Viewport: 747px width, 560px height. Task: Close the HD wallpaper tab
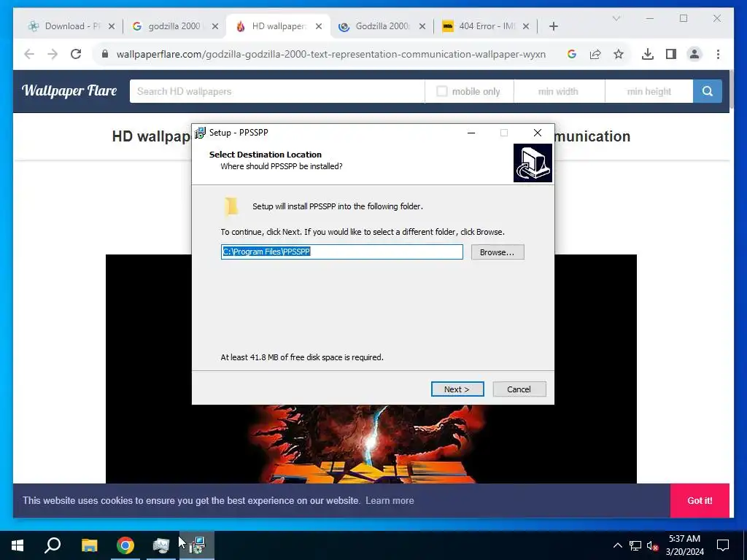(x=319, y=26)
